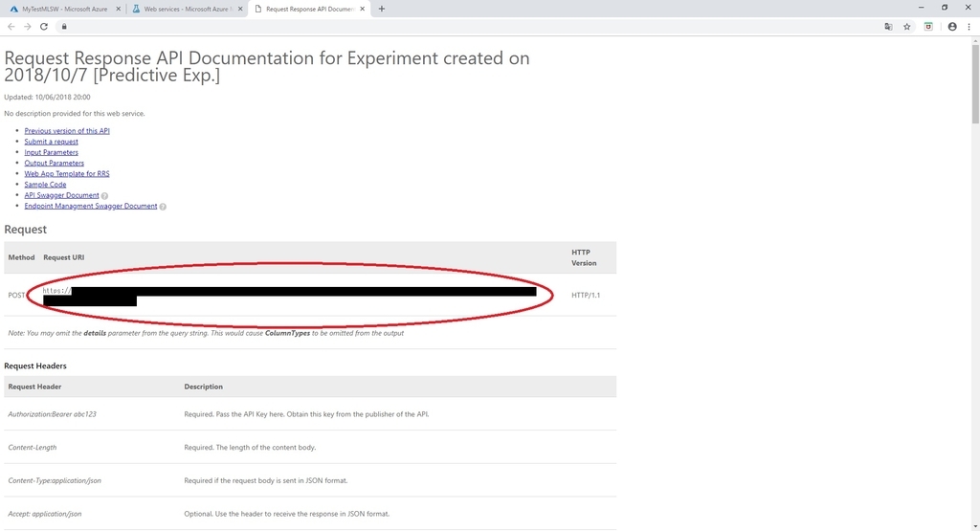Open the Previous version of this API link
Screen dimensions: 980x531
pos(67,130)
